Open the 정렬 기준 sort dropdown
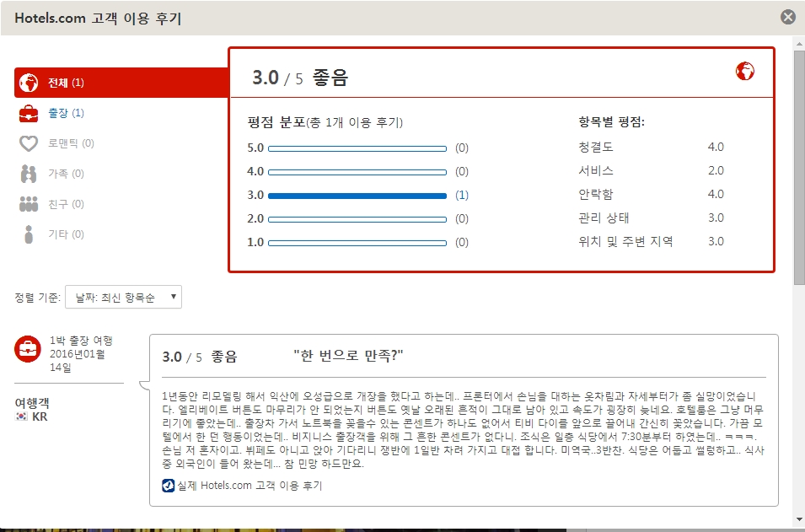Viewport: 805px width, 532px height. (123, 297)
